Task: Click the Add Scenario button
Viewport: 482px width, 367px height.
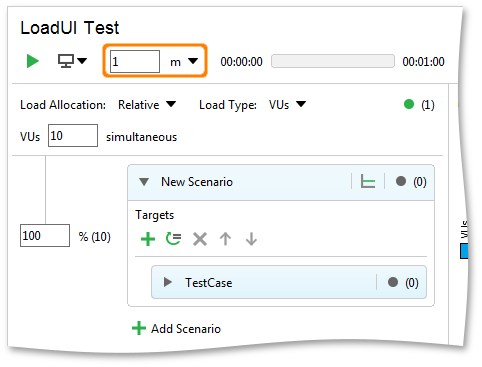Action: [176, 329]
